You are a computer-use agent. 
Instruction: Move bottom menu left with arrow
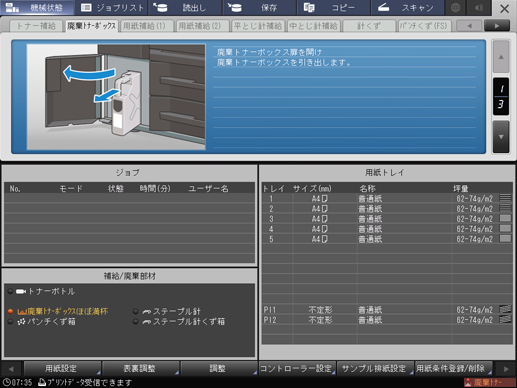click(x=11, y=369)
